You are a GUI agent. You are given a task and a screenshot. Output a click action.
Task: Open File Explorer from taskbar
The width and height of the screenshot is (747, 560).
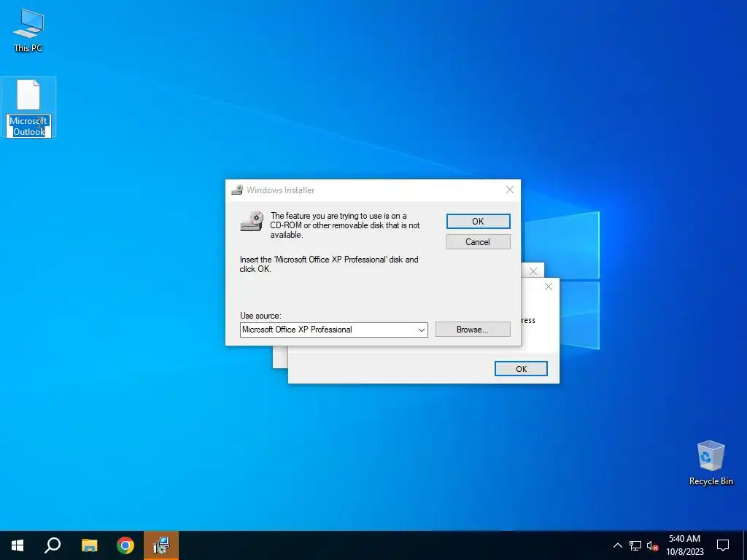[x=89, y=545]
